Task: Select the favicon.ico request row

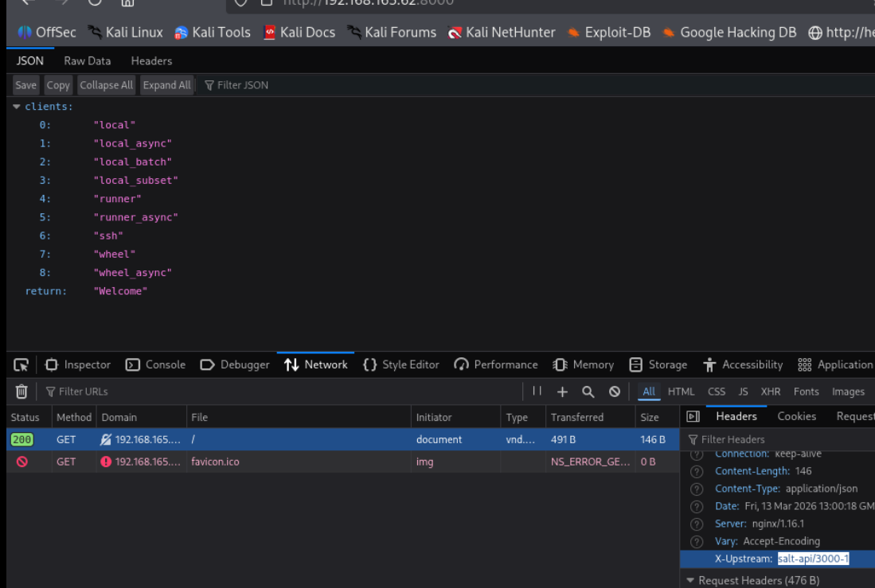Action: point(215,461)
